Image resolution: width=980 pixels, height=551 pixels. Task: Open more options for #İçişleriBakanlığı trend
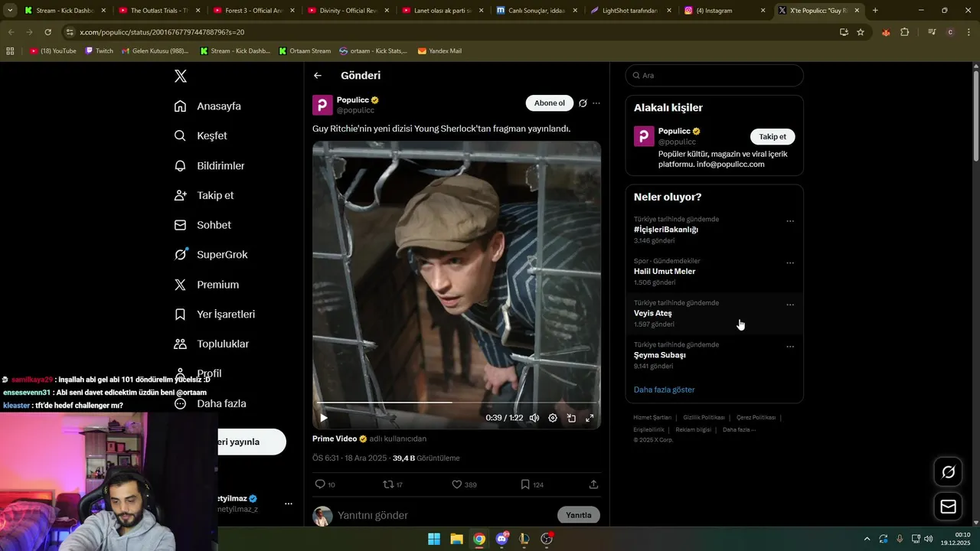(x=790, y=221)
